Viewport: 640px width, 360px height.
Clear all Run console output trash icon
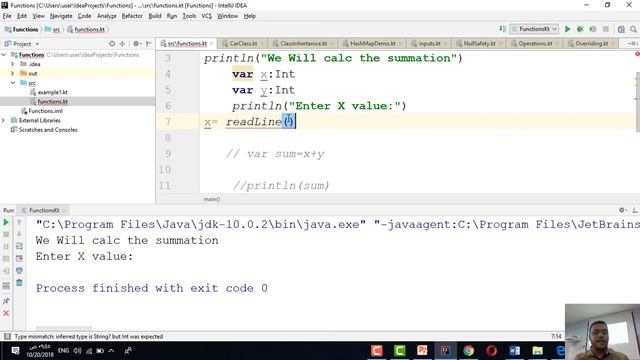(x=19, y=282)
